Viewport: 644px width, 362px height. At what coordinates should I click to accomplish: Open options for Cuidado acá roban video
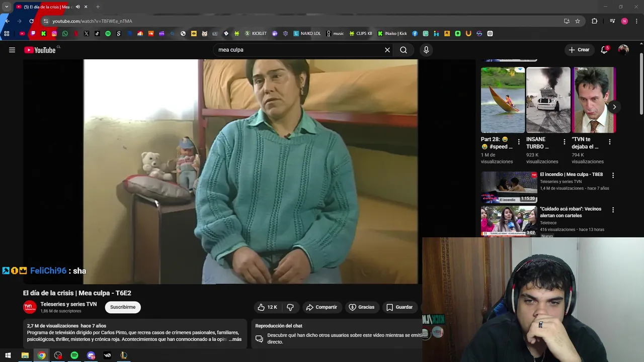coord(613,210)
